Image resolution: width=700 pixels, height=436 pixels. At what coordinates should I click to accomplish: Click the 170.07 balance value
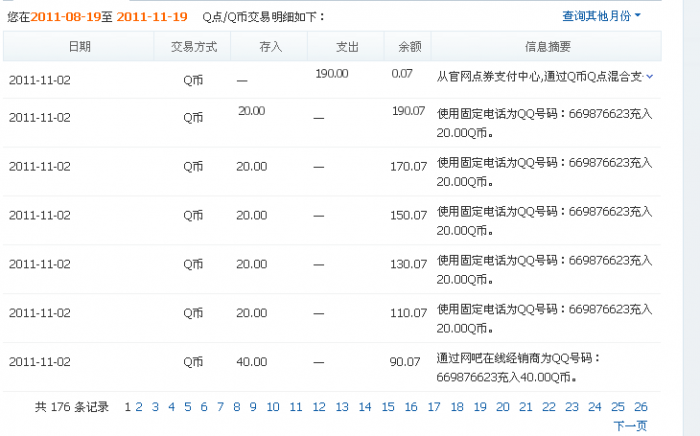click(x=408, y=166)
